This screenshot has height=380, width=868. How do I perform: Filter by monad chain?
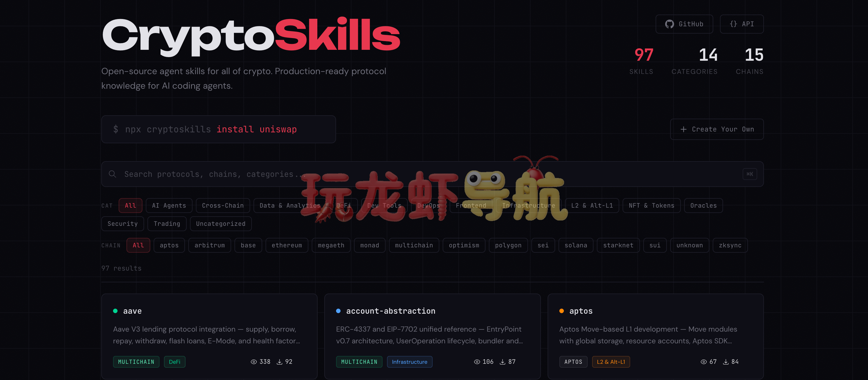coord(370,245)
